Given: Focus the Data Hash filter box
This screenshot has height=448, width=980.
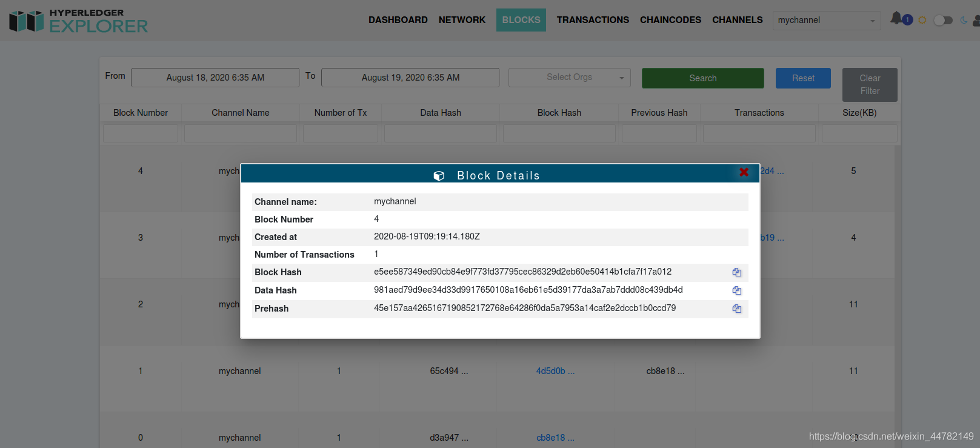Looking at the screenshot, I should 441,133.
